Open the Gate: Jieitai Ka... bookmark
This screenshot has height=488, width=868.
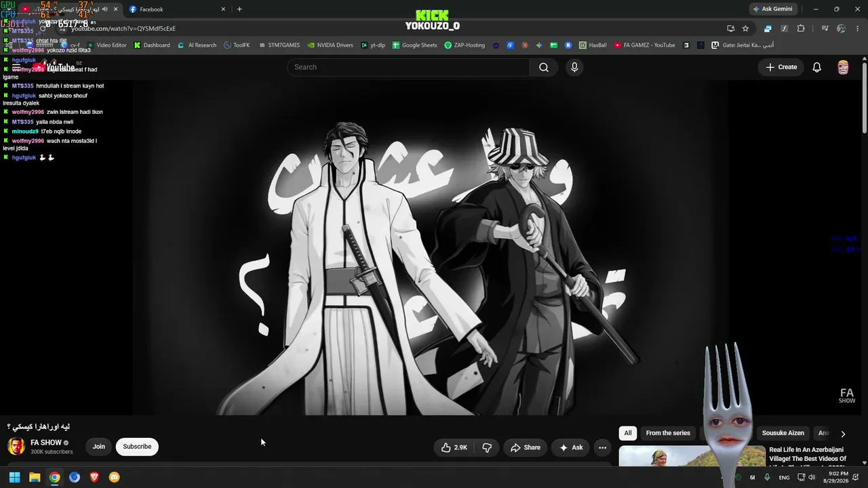tap(743, 45)
